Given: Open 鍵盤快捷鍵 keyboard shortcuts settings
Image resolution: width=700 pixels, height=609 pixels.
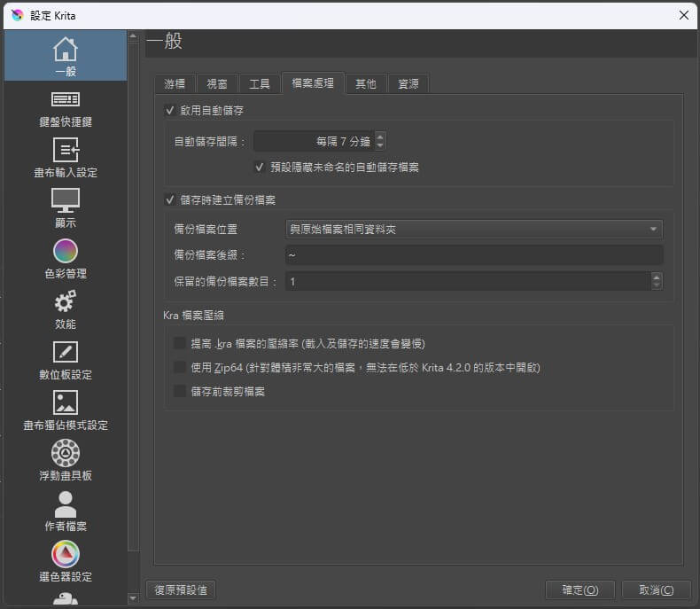Looking at the screenshot, I should (66, 108).
